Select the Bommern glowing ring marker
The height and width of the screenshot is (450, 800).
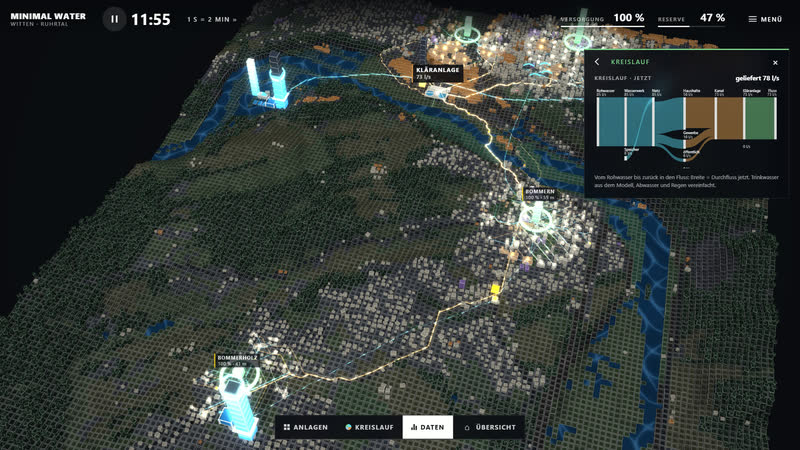coord(536,218)
